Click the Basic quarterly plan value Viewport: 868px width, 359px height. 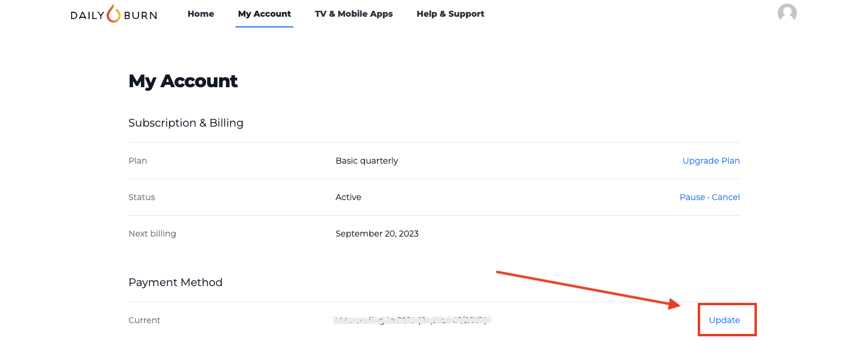click(x=367, y=161)
